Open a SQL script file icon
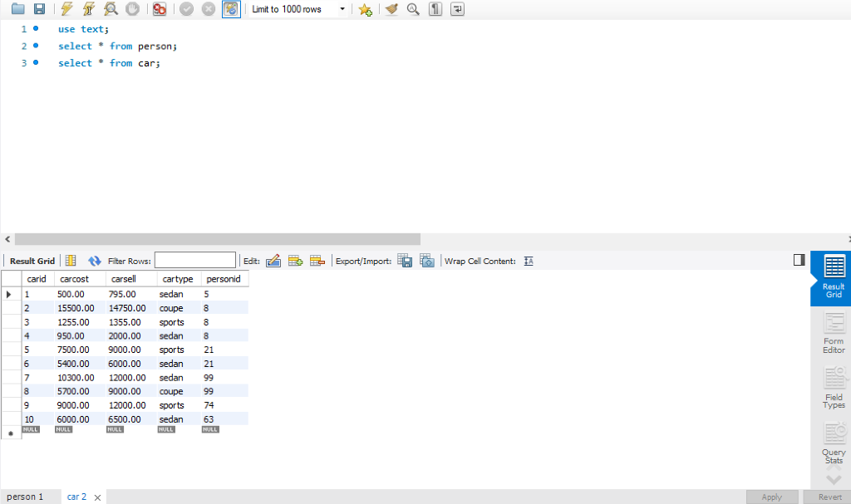This screenshot has width=851, height=504. click(18, 8)
